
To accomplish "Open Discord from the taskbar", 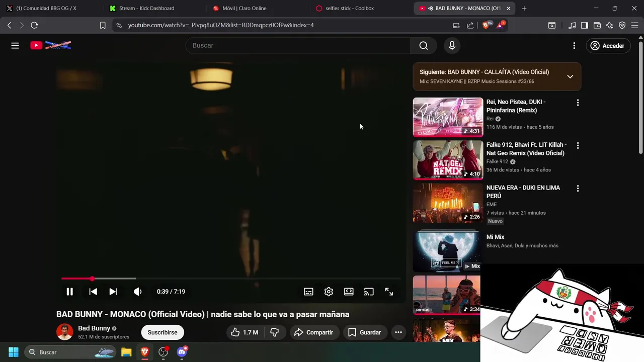I will [x=182, y=352].
